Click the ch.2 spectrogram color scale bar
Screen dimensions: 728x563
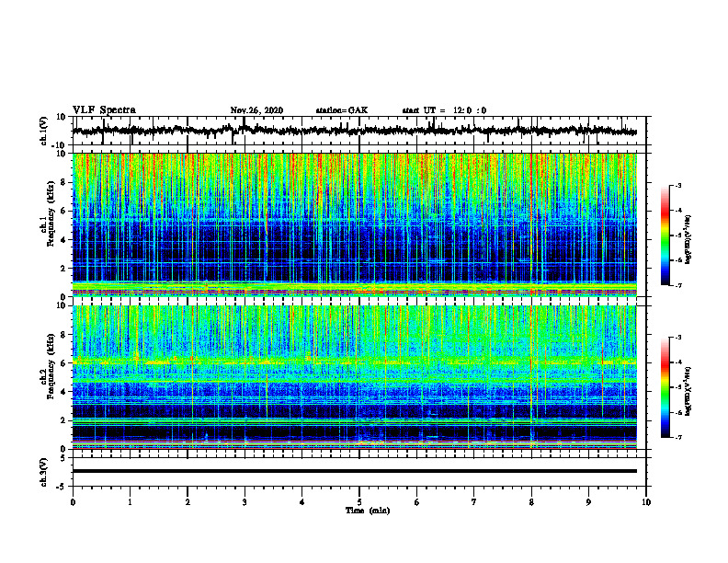click(665, 387)
